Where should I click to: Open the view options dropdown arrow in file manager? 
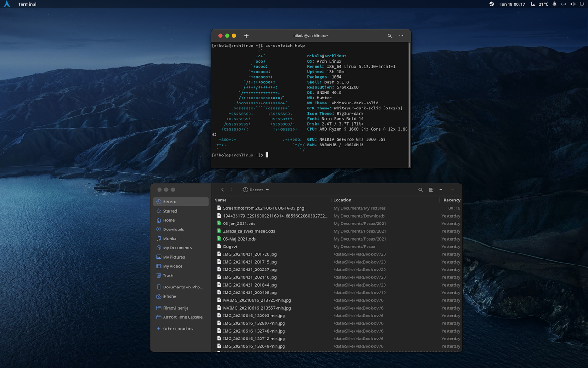pos(441,190)
